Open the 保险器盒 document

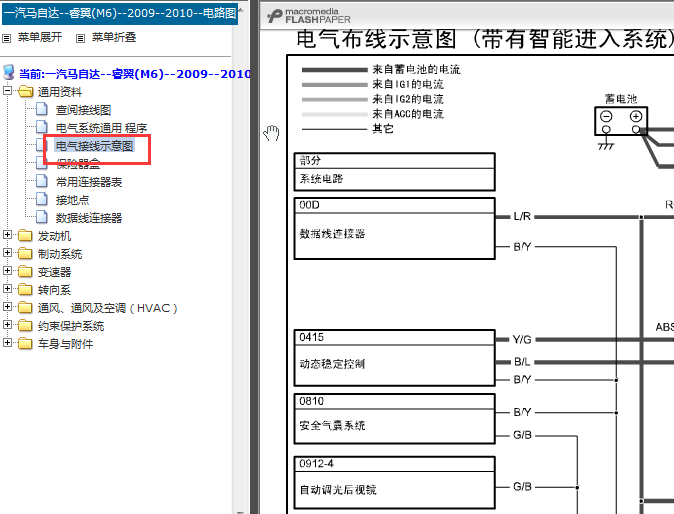pyautogui.click(x=78, y=164)
